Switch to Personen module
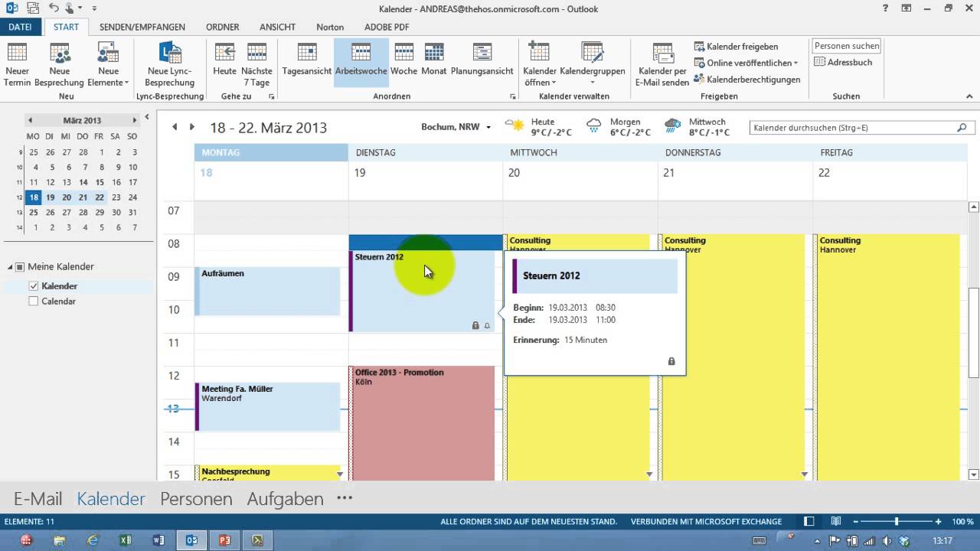This screenshot has height=551, width=980. point(196,499)
